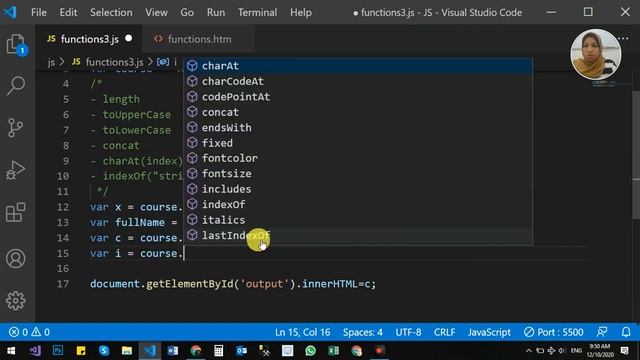
Task: Show hidden system tray icons
Action: point(529,351)
